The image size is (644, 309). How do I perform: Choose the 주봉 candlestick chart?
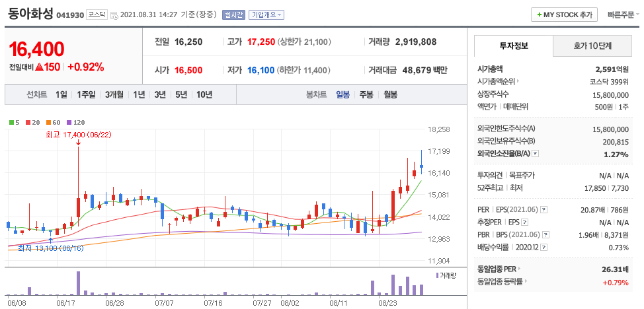[x=366, y=95]
